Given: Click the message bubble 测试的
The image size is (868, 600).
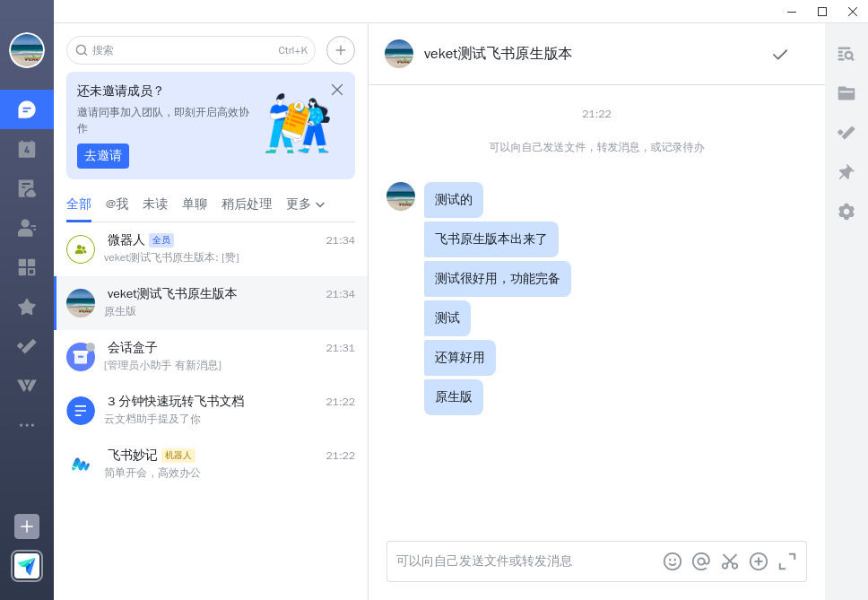Looking at the screenshot, I should [454, 200].
